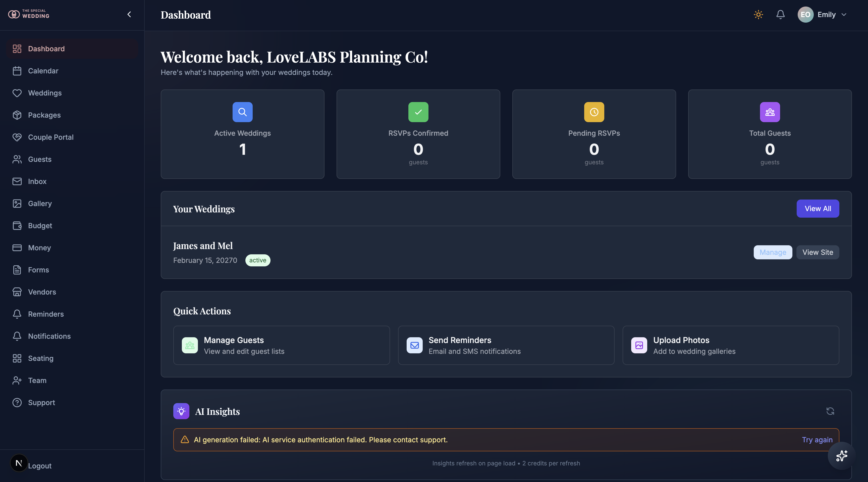Open the AI assistant sparkle button
The image size is (868, 482).
click(841, 456)
